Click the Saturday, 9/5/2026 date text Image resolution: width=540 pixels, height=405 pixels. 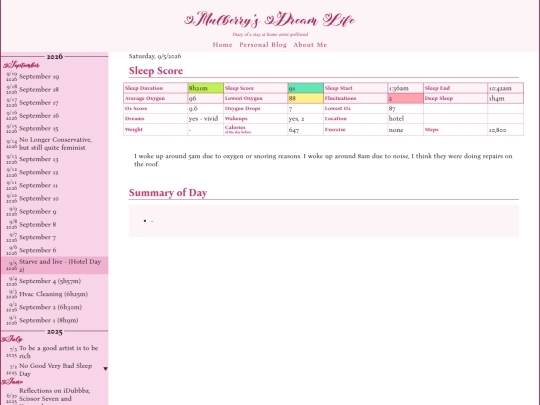(x=155, y=56)
